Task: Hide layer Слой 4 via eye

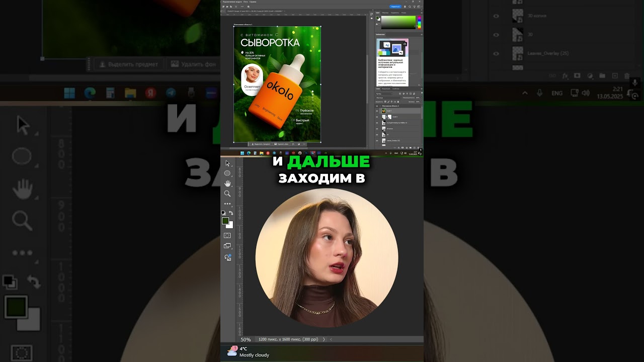Action: point(377,117)
